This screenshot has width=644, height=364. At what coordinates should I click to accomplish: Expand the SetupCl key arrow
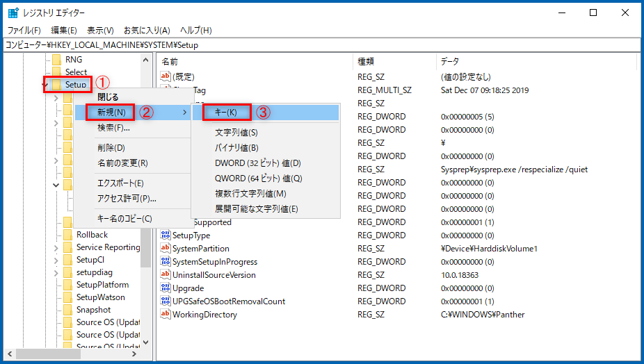tap(57, 260)
